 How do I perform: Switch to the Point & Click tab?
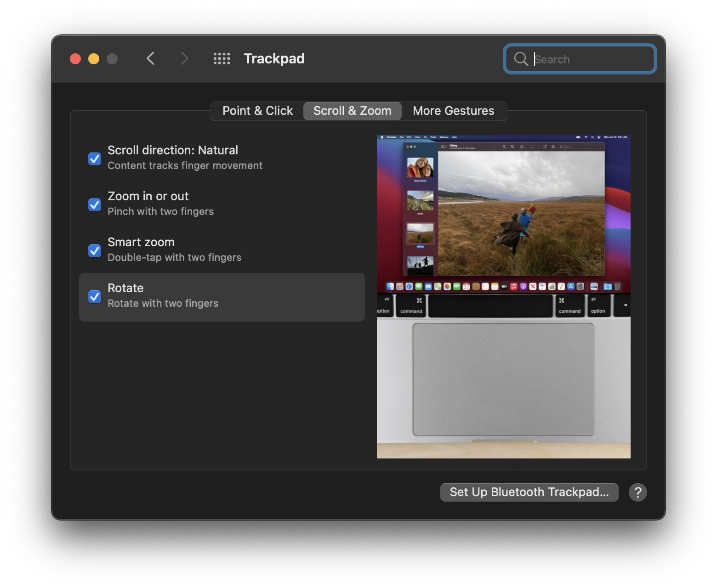click(x=257, y=111)
